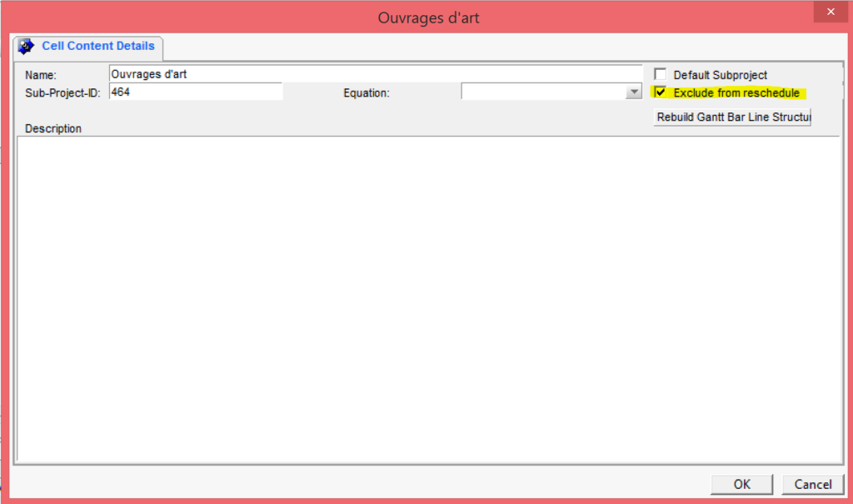Click the Default Subproject label text
853x504 pixels.
click(x=721, y=75)
